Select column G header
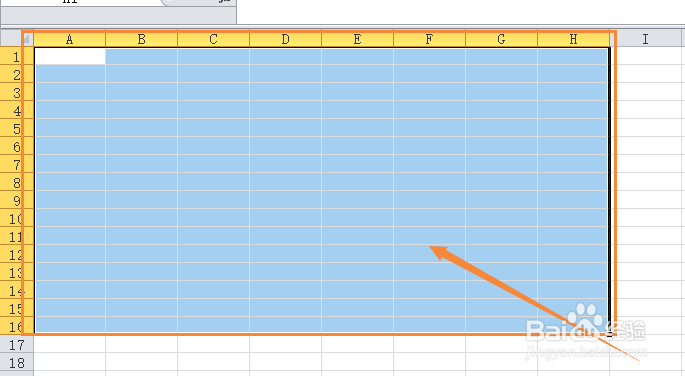Image resolution: width=685 pixels, height=376 pixels. pyautogui.click(x=502, y=39)
